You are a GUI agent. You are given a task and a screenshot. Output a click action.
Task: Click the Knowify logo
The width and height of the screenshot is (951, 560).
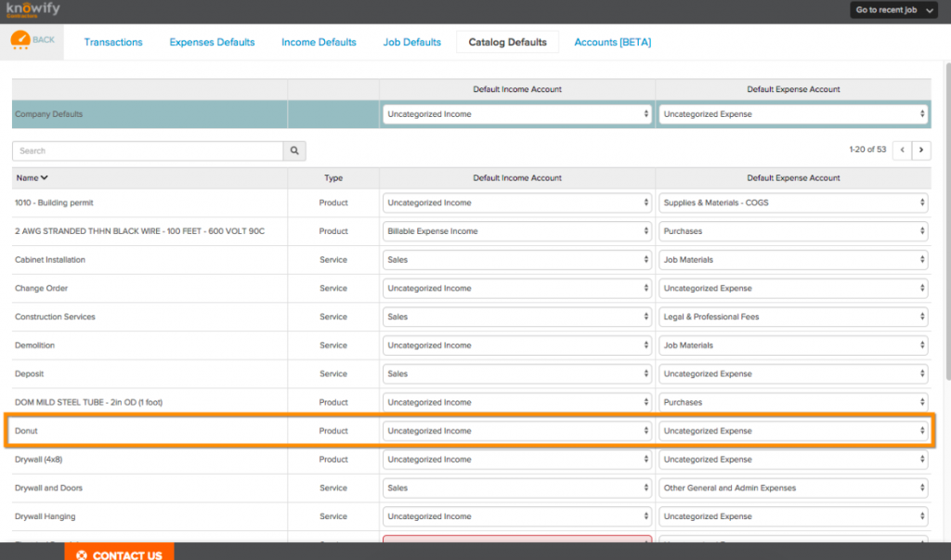[33, 11]
